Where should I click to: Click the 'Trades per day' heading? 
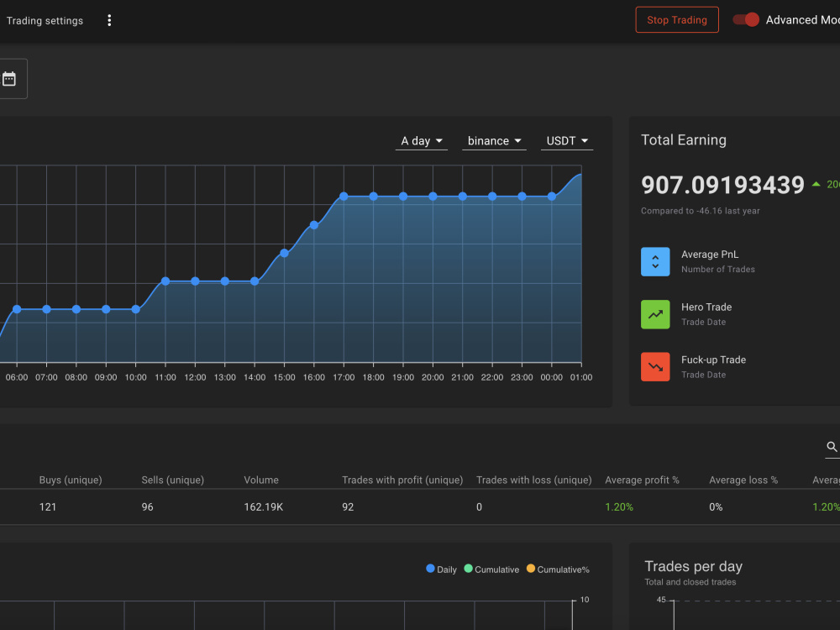693,566
